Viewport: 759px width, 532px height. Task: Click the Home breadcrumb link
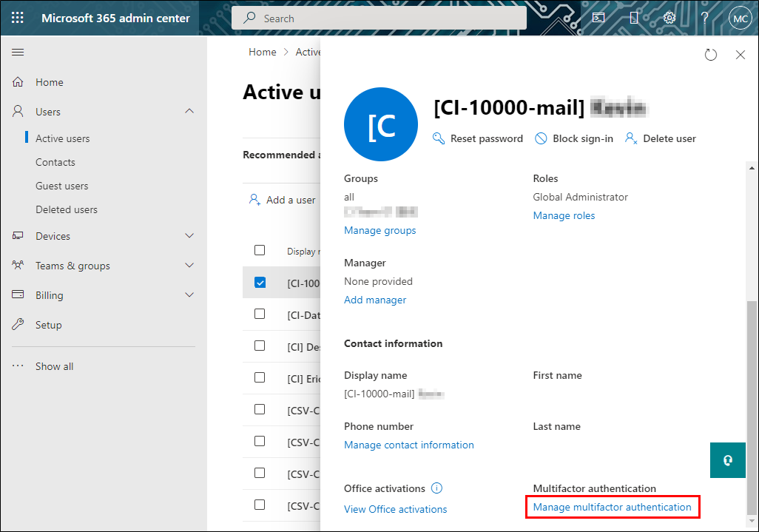[263, 52]
